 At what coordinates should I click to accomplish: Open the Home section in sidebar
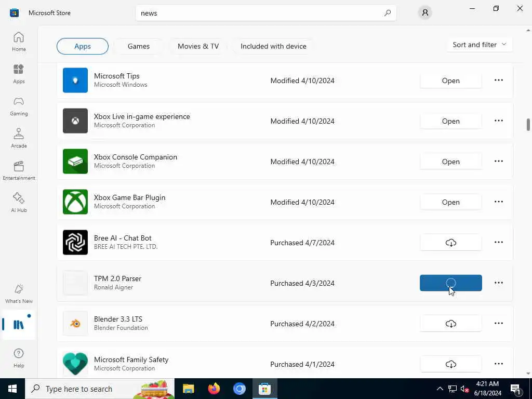pyautogui.click(x=19, y=42)
